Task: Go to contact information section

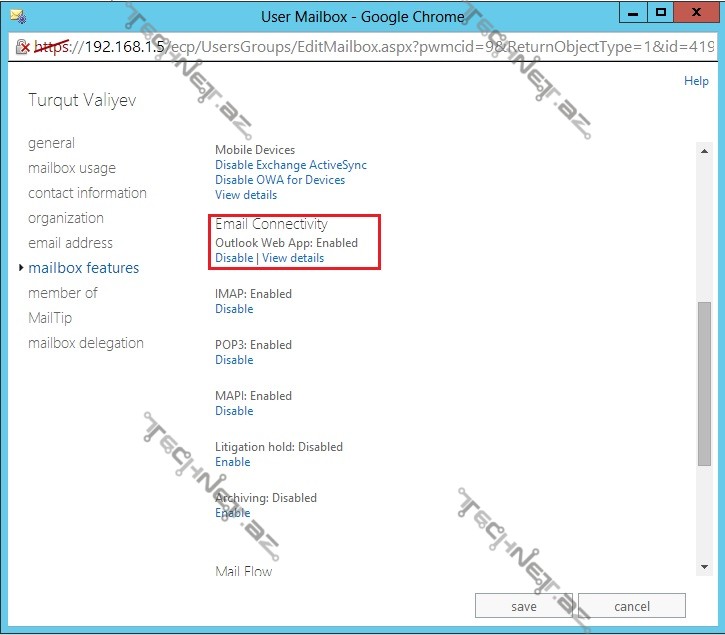Action: [87, 193]
